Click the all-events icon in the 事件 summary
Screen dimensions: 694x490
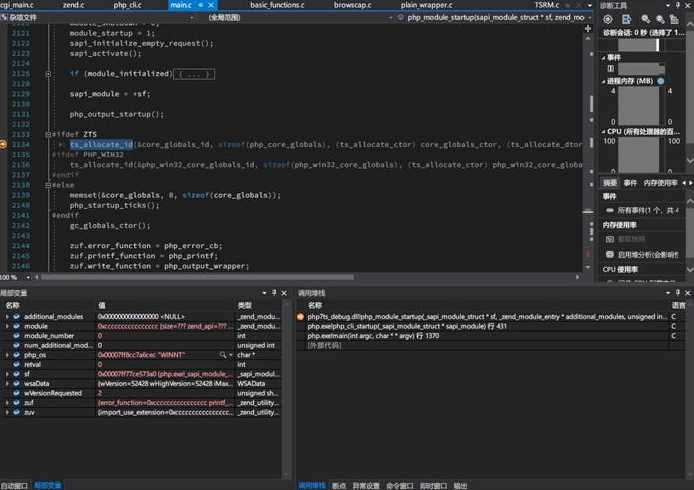click(610, 210)
